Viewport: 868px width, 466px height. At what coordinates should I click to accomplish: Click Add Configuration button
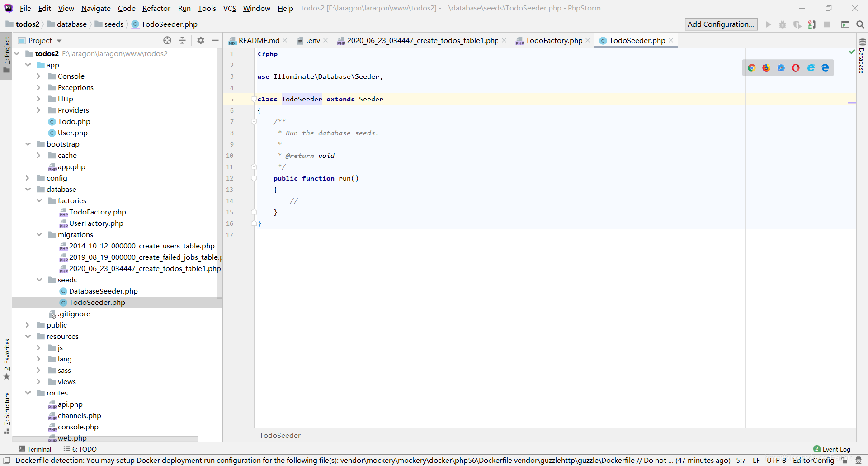(x=721, y=24)
